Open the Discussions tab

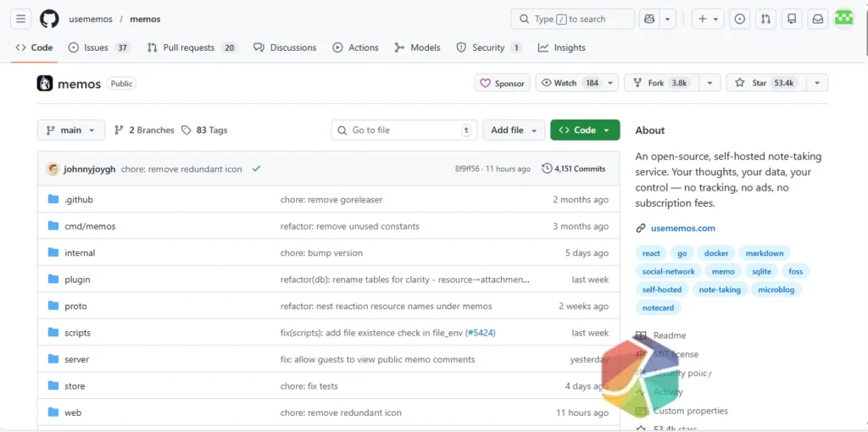pos(285,47)
